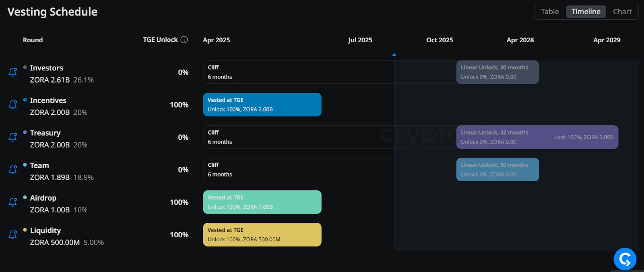Click the Liquidity Vested at TGE bar
This screenshot has height=272, width=644.
click(262, 235)
